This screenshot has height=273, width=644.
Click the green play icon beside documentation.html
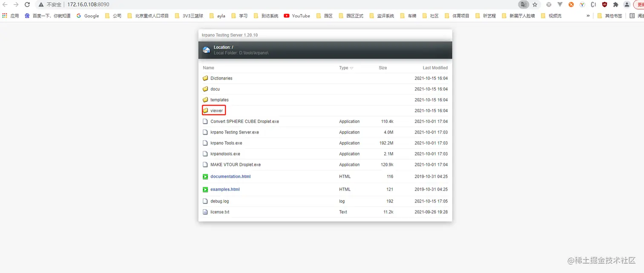click(x=205, y=176)
